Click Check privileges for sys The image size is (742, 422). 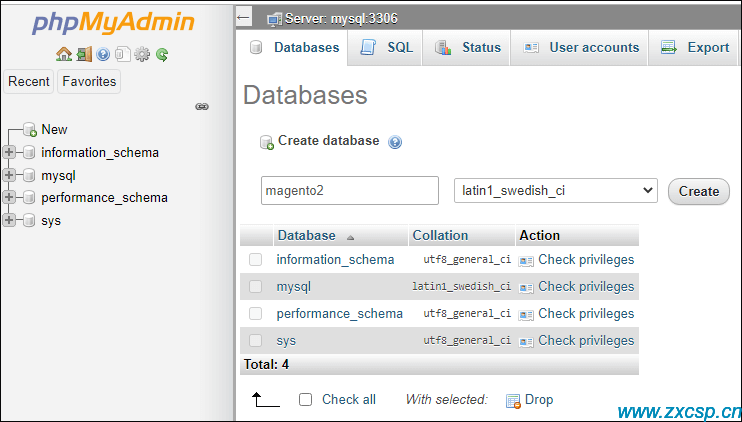coord(586,341)
